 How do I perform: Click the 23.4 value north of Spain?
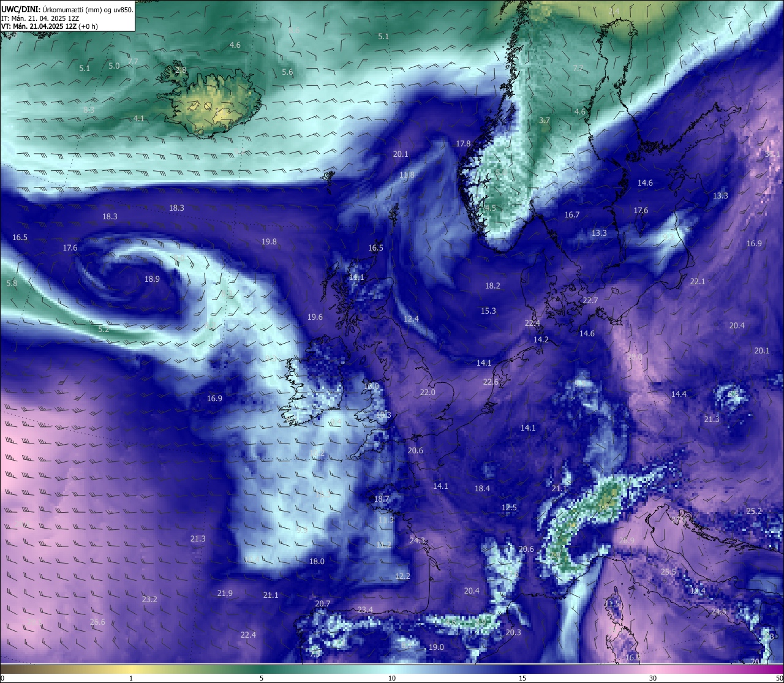click(365, 609)
